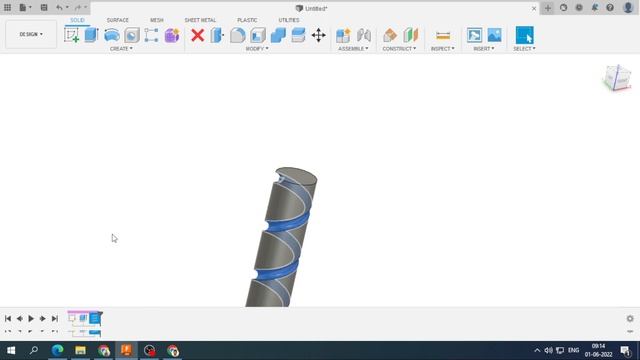Open the data panel grid icon

tap(7, 8)
